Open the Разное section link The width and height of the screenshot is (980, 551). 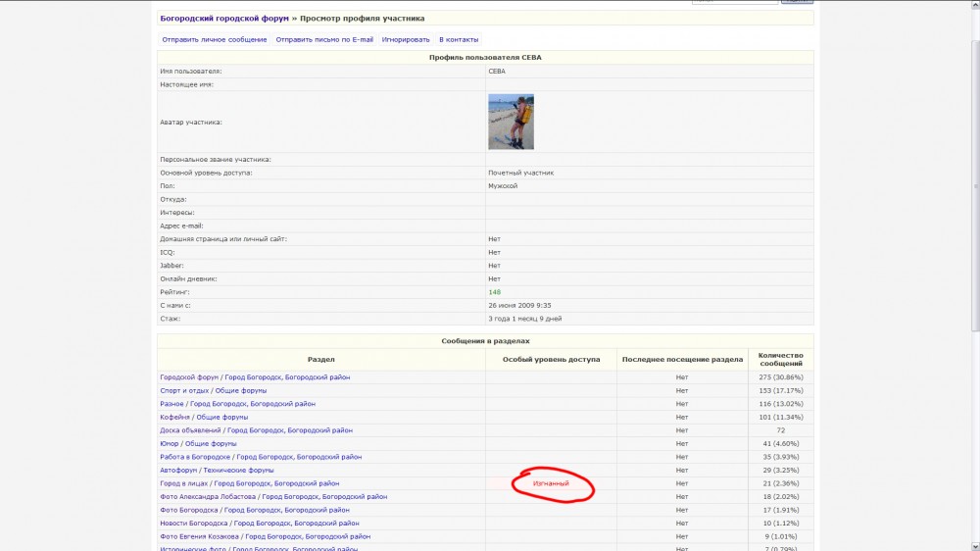pos(171,404)
